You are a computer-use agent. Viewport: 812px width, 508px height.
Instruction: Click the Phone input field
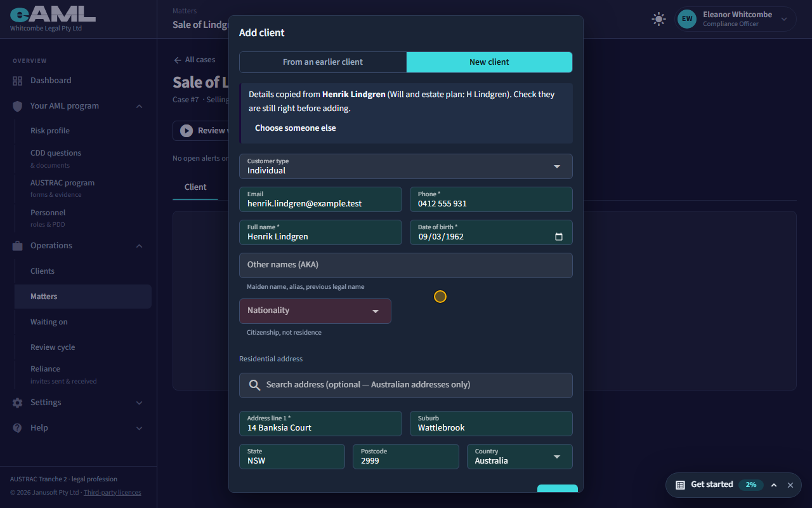point(491,199)
